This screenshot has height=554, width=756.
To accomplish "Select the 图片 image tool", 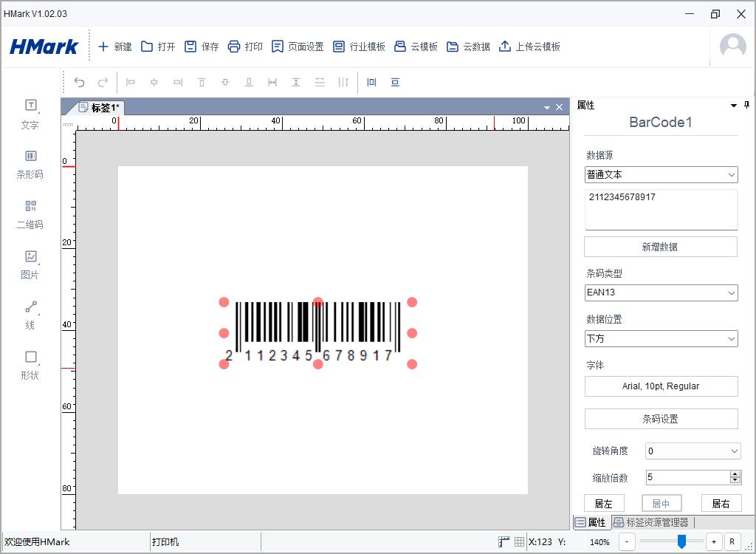I will point(30,264).
